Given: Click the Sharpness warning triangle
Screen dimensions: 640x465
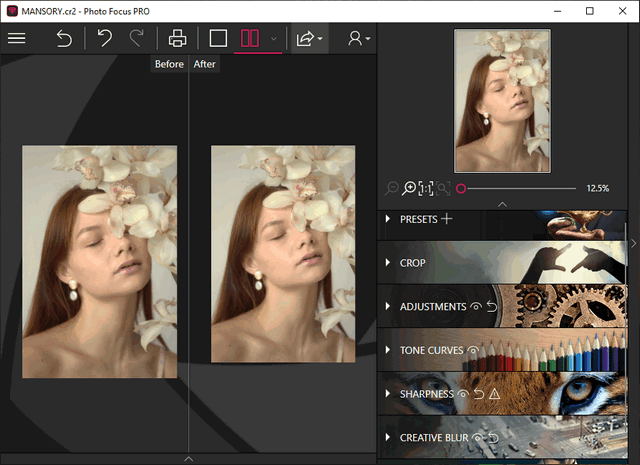Looking at the screenshot, I should [x=494, y=394].
